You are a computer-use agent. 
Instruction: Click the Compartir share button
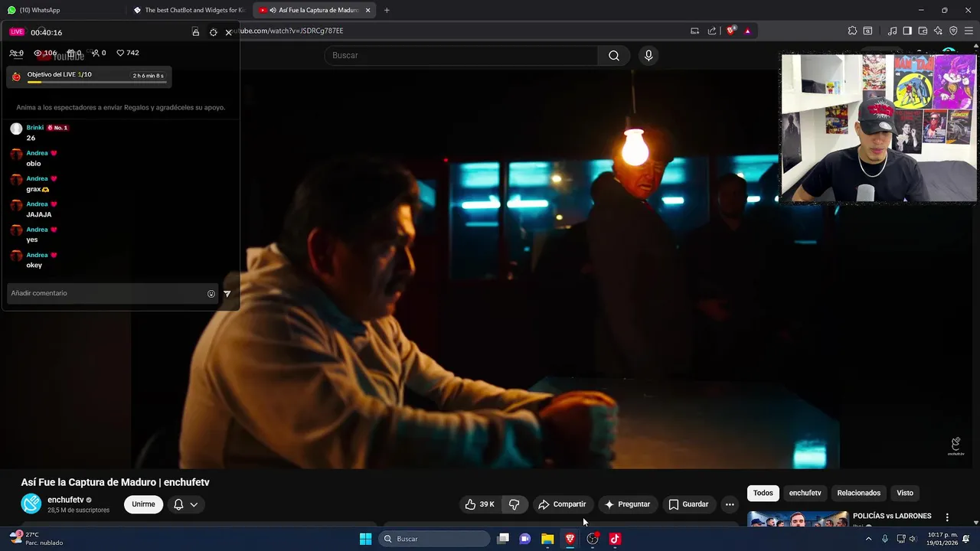562,504
